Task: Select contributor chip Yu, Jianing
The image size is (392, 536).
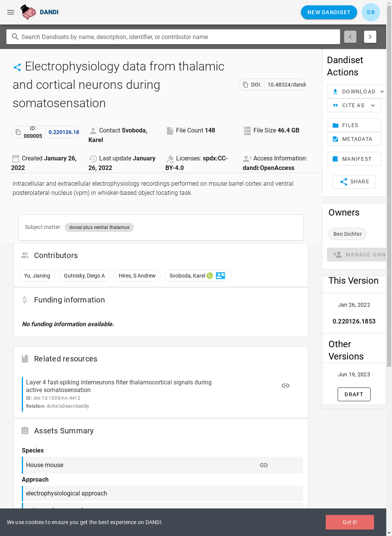Action: pyautogui.click(x=37, y=276)
